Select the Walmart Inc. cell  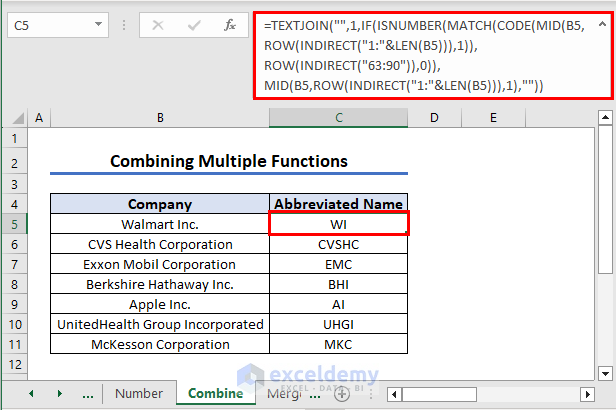pos(160,224)
